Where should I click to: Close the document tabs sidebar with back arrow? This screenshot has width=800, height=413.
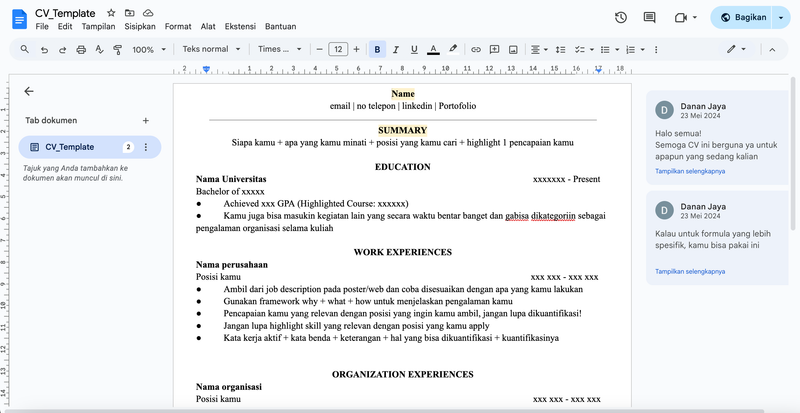tap(29, 91)
